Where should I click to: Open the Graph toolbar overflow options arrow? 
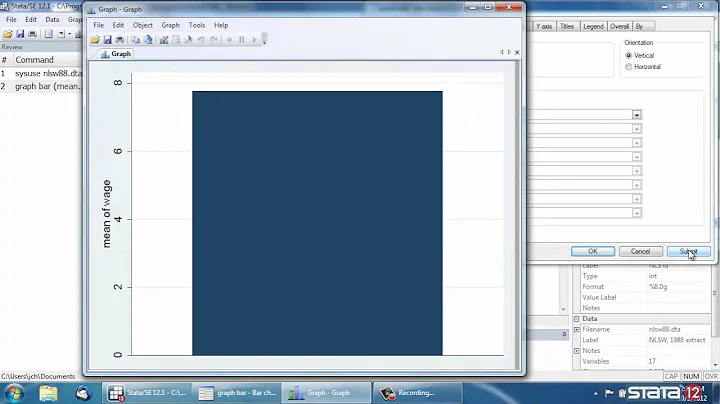point(264,39)
